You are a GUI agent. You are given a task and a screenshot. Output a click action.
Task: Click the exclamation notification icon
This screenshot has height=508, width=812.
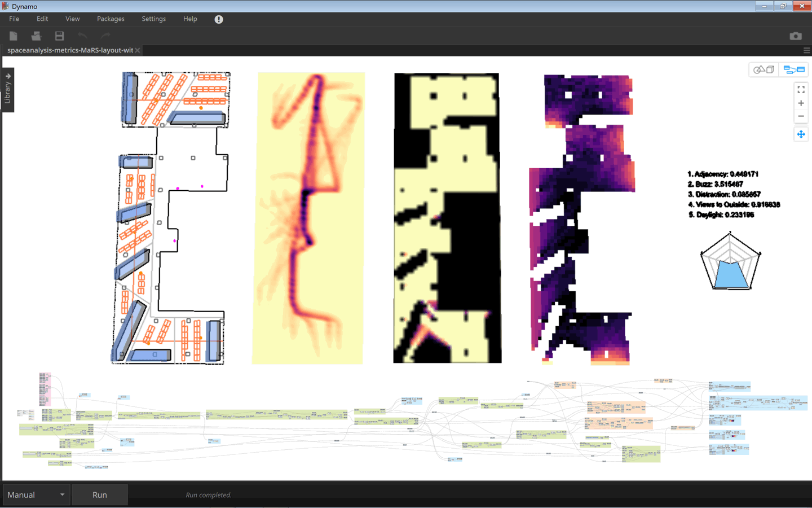pos(219,19)
